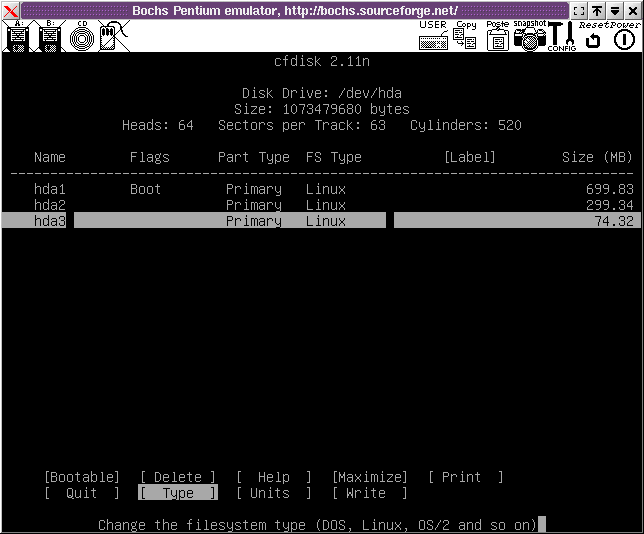Select the Type filesystem option
The height and width of the screenshot is (534, 644).
pyautogui.click(x=178, y=493)
